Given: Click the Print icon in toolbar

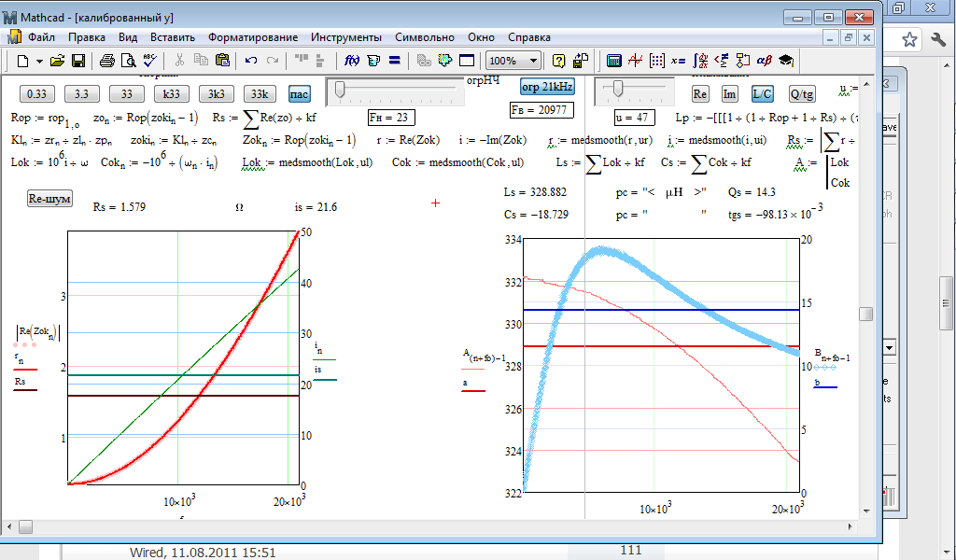Looking at the screenshot, I should pyautogui.click(x=106, y=61).
